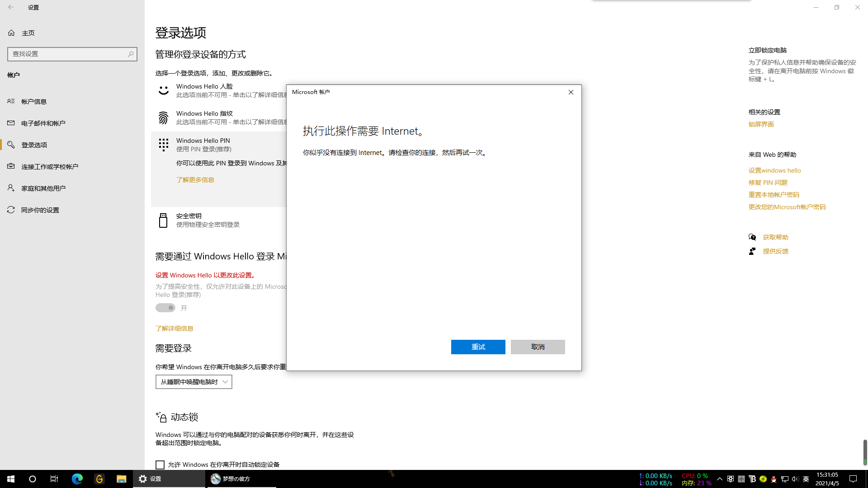This screenshot has width=868, height=488.
Task: Select Windows Hello 人脸 face icon
Action: [163, 90]
